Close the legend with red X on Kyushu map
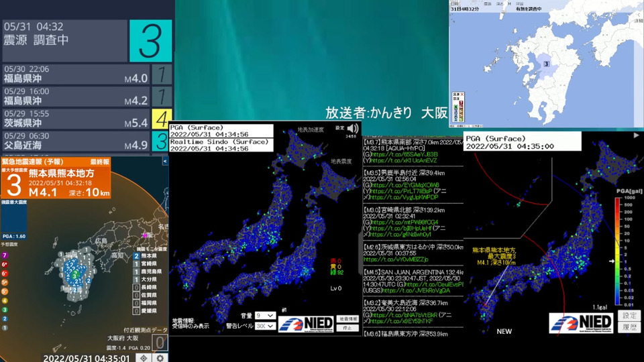This screenshot has width=644, height=362. pos(462,95)
